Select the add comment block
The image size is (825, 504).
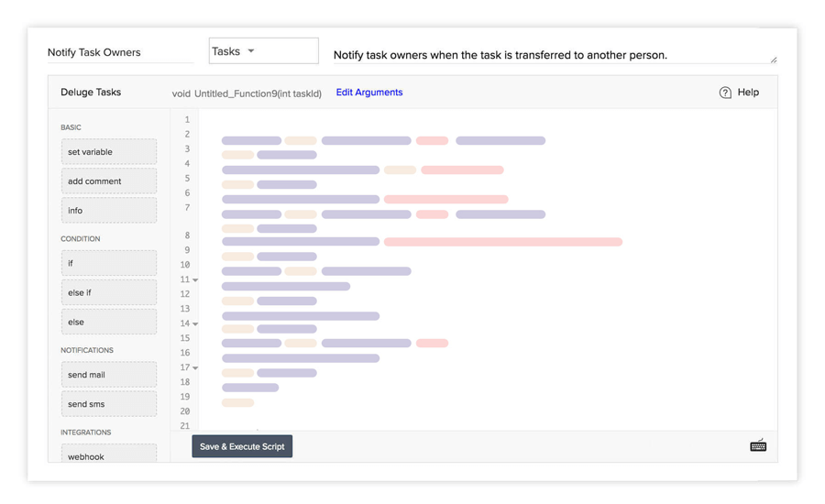(109, 181)
